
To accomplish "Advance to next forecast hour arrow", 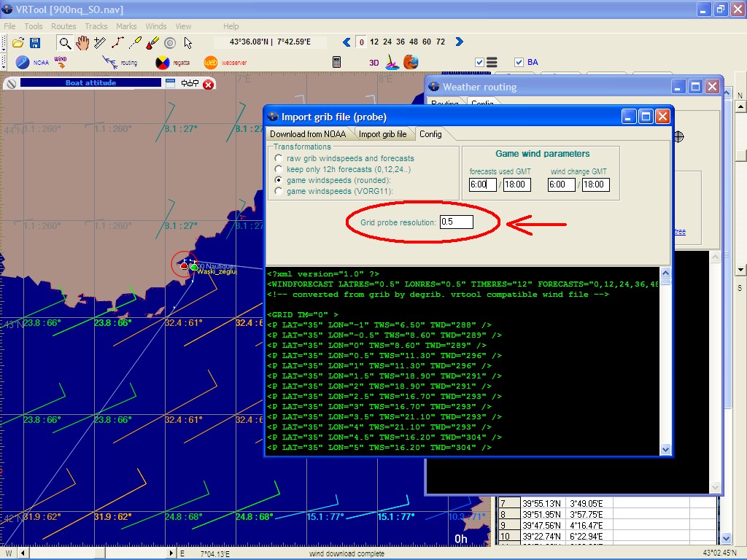I will coord(459,42).
